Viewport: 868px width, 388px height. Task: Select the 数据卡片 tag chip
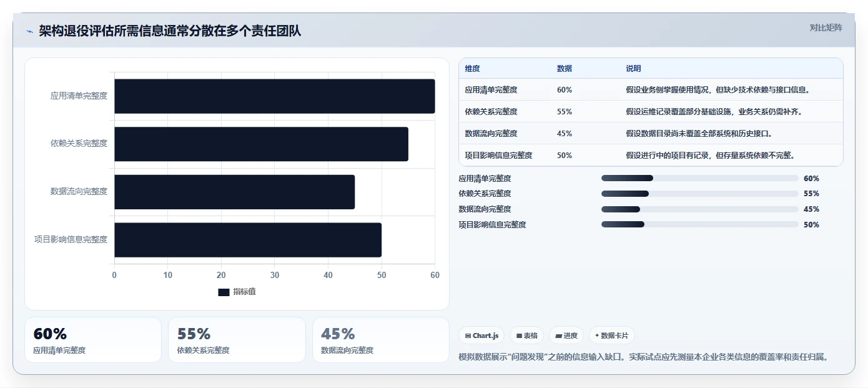[x=612, y=336]
